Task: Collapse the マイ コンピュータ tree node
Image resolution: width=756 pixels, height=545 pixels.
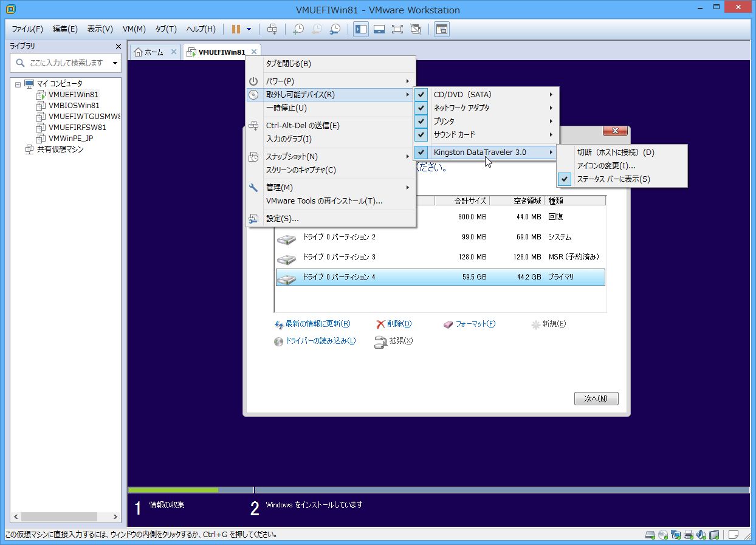Action: [18, 84]
